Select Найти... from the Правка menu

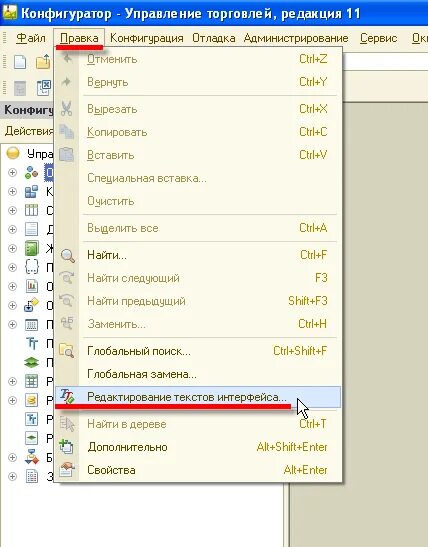pos(198,255)
